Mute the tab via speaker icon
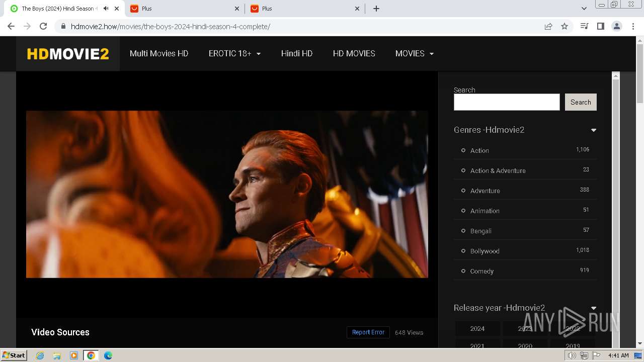 tap(106, 9)
